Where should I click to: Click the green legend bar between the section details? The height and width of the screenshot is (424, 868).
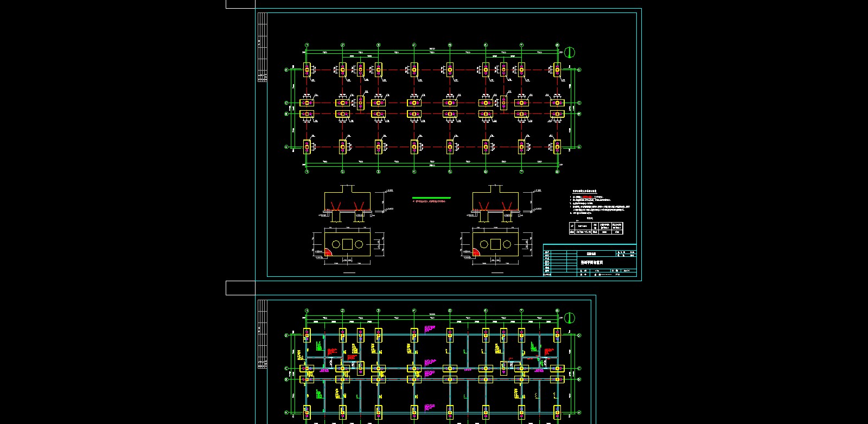pyautogui.click(x=431, y=198)
